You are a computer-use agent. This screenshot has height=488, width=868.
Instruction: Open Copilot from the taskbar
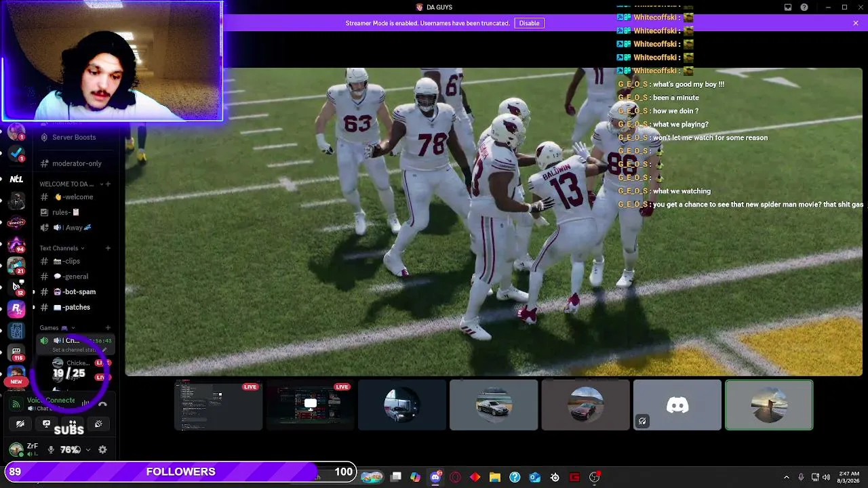(x=415, y=477)
